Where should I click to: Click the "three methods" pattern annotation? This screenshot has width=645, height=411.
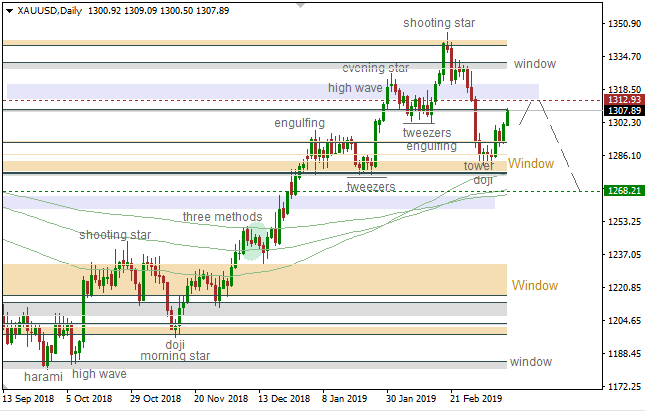click(222, 217)
